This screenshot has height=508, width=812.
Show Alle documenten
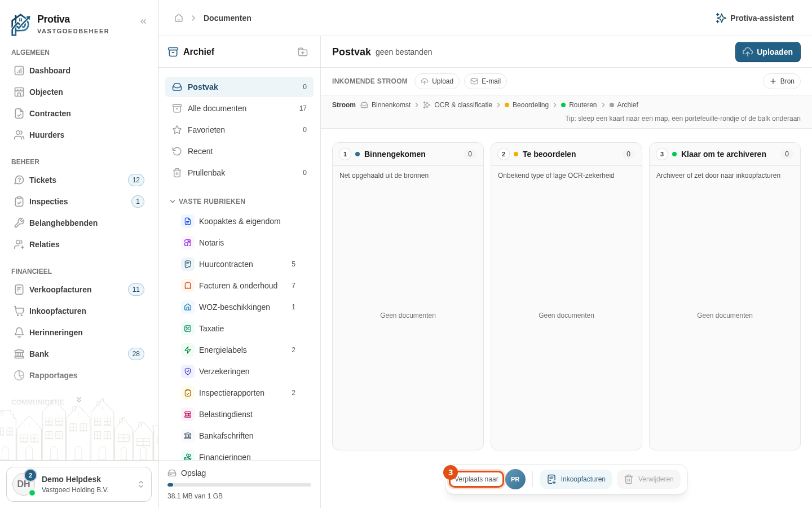(239, 108)
